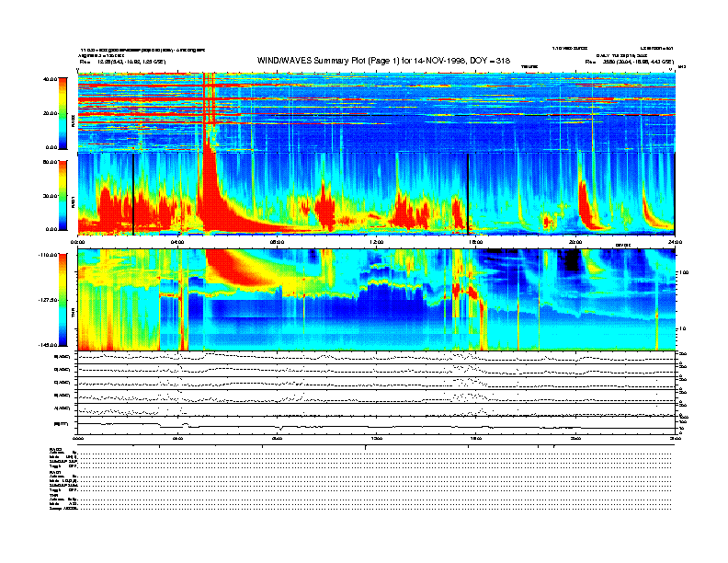Click the TNR spectrogram panel
The height and width of the screenshot is (563, 728).
tap(376, 300)
